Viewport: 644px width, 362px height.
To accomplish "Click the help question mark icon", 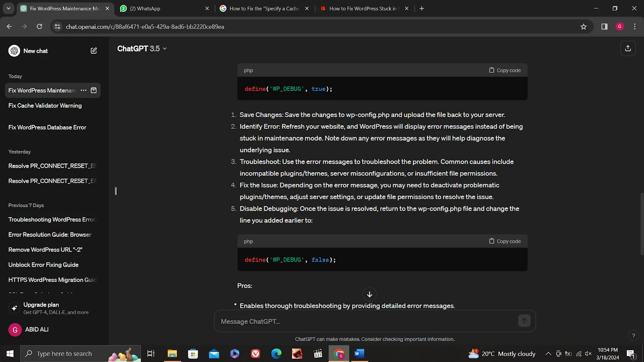I will click(633, 335).
